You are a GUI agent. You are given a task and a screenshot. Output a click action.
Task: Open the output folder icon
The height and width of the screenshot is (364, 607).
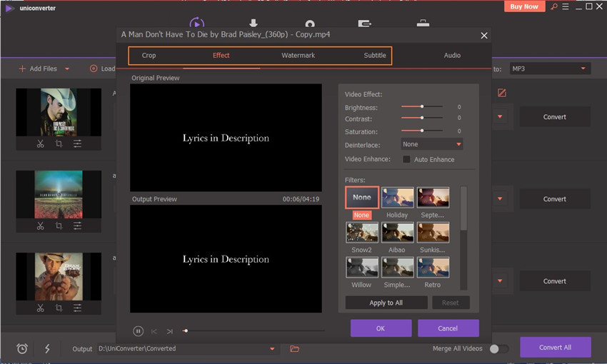[x=295, y=349]
